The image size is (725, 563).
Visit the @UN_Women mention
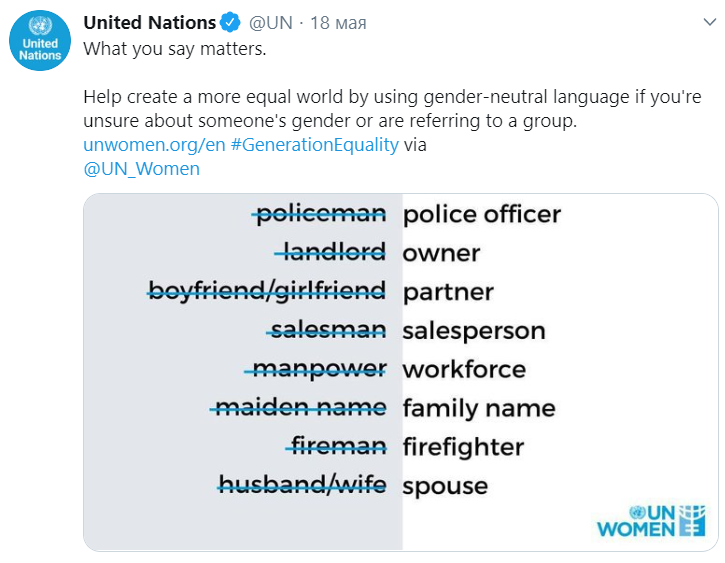click(141, 169)
